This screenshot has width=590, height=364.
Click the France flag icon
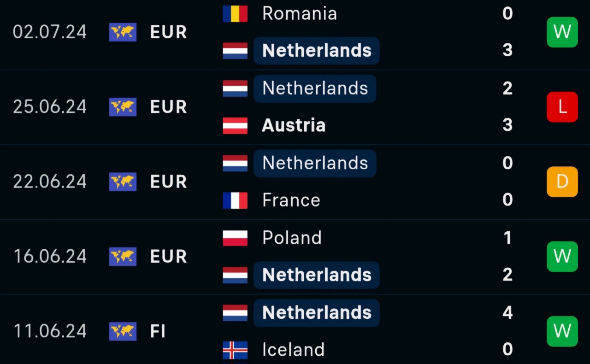pos(235,200)
